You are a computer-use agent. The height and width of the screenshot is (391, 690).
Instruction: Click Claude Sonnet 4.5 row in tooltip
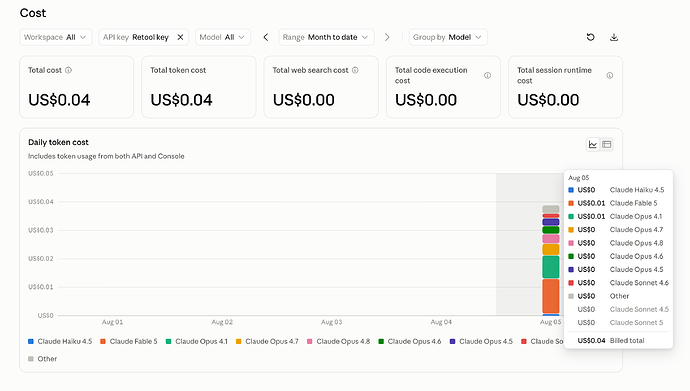[618, 309]
